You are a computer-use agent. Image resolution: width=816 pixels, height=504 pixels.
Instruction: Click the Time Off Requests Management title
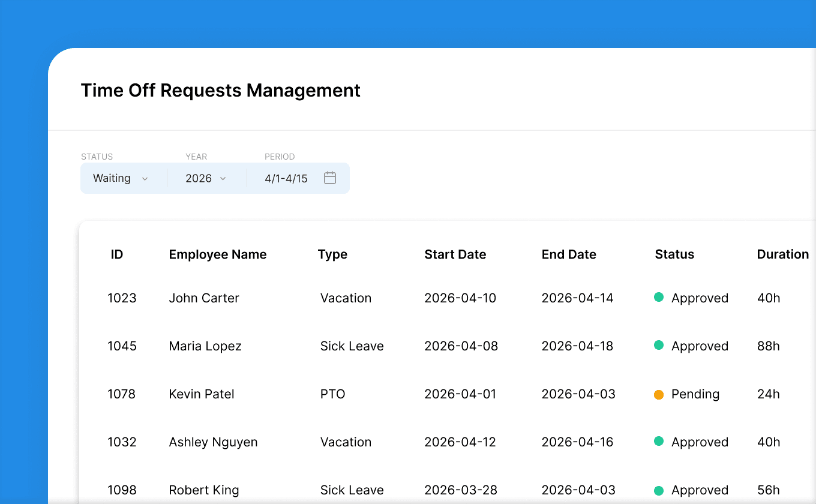pyautogui.click(x=220, y=91)
